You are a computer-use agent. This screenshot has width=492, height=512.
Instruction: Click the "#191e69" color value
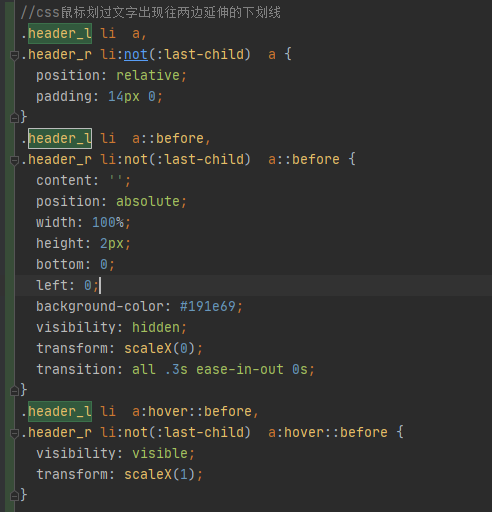coord(208,306)
